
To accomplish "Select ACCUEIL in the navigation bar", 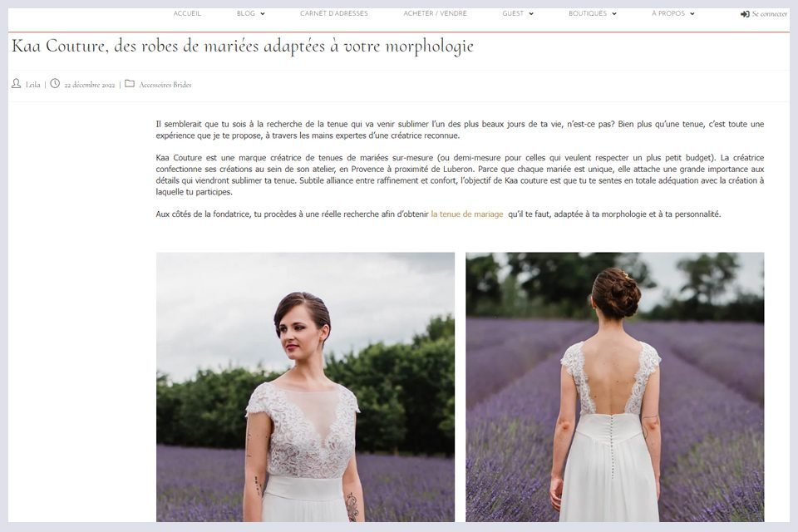I will point(187,13).
